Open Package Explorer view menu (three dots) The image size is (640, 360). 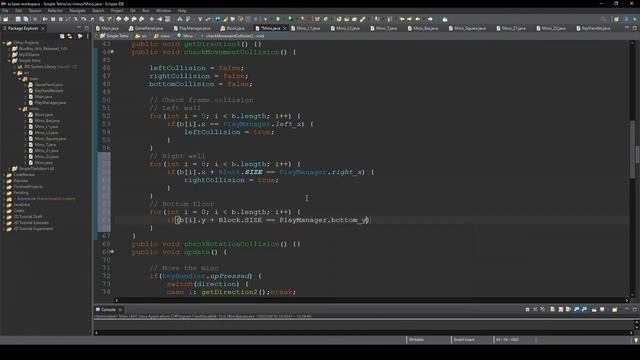click(x=87, y=36)
